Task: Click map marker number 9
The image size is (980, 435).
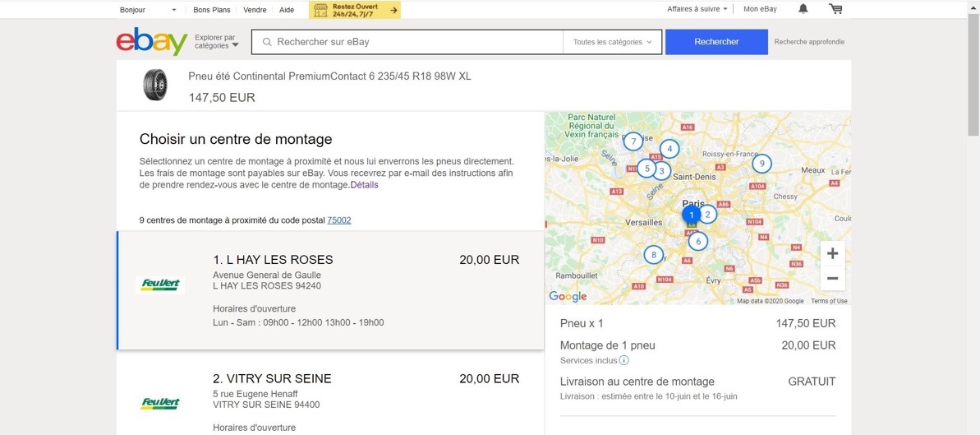Action: pos(761,164)
